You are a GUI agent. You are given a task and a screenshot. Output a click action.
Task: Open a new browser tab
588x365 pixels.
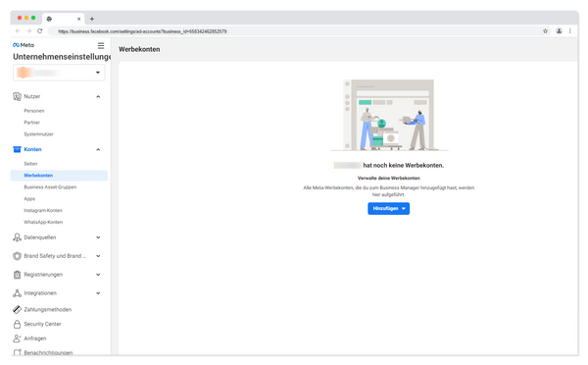tap(92, 19)
